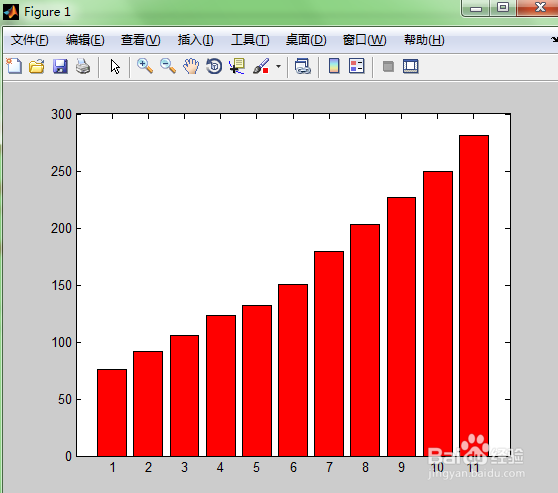Select the Brush data tool
558x493 pixels.
click(261, 66)
